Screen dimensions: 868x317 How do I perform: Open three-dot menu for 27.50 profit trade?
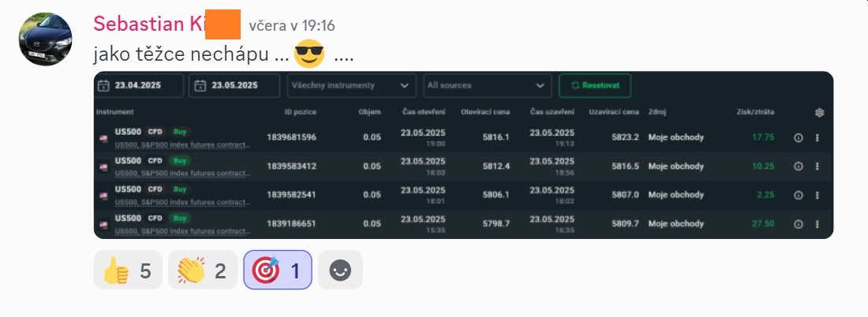(817, 224)
